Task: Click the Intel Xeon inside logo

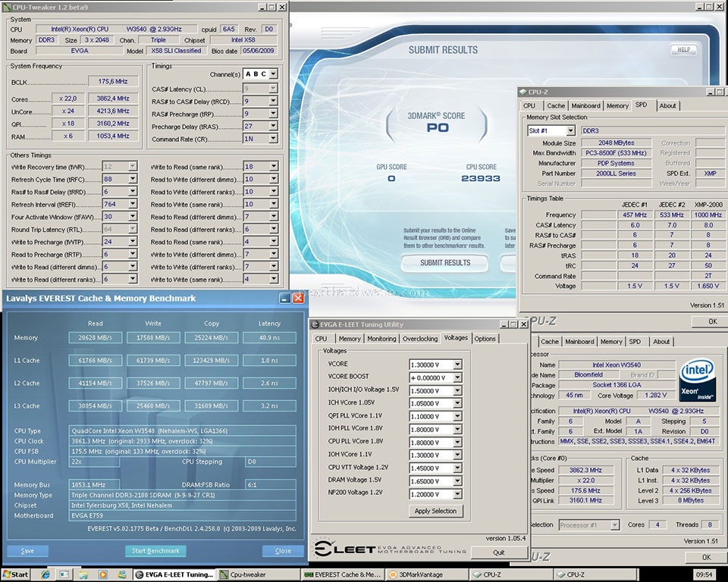Action: tap(697, 379)
